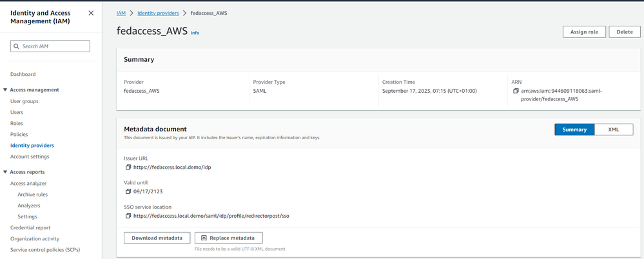This screenshot has height=259, width=644.
Task: Click the Delete button
Action: point(624,32)
